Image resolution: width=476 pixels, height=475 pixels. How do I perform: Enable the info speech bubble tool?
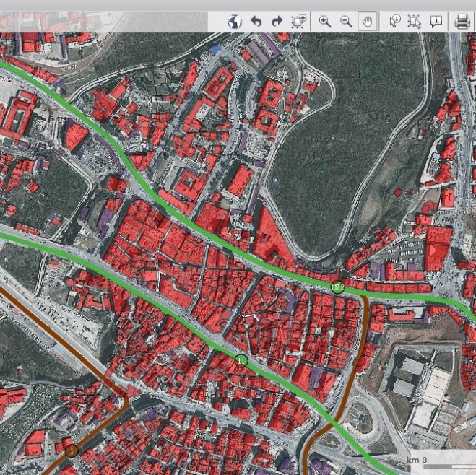point(436,22)
